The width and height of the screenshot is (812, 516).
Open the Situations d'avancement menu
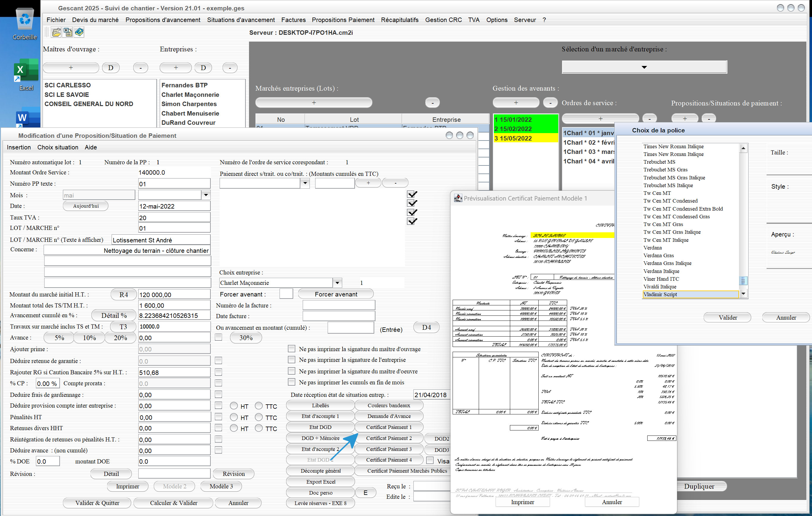241,20
